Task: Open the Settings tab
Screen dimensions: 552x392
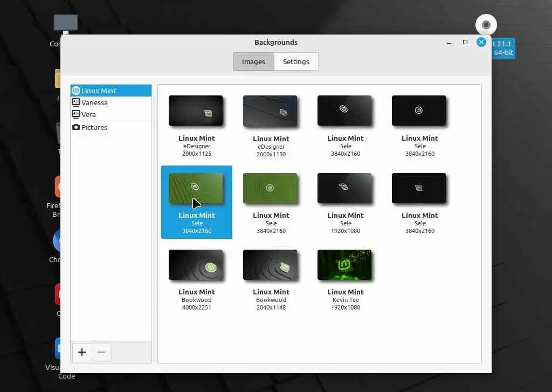Action: coord(296,61)
